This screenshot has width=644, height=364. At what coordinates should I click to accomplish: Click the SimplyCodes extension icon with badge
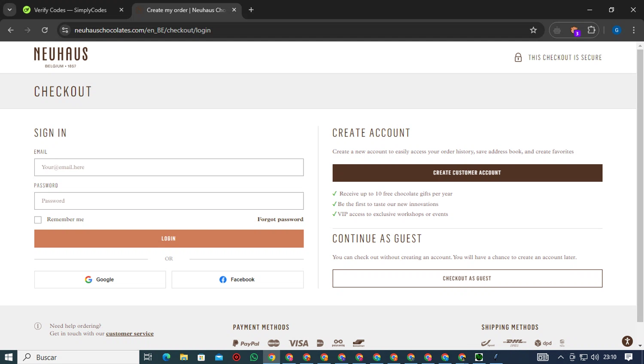[574, 30]
